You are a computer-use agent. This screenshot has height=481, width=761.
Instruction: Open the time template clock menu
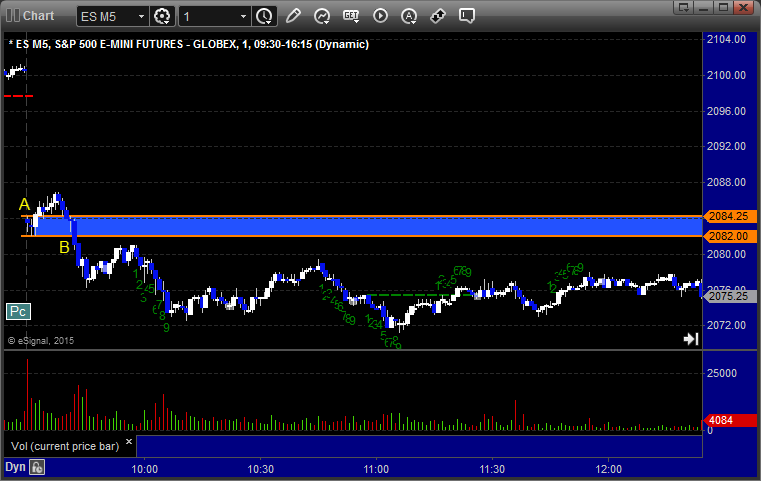point(265,16)
